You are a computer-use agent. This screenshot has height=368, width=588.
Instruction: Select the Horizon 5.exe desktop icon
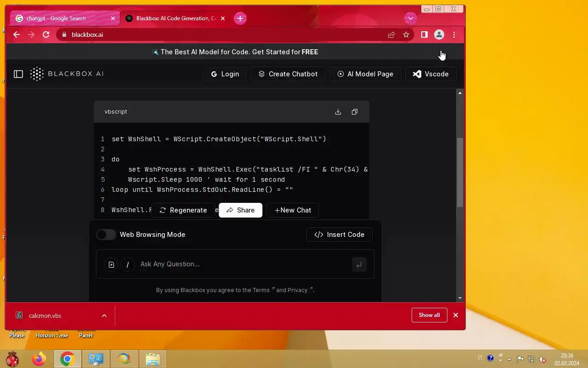pos(52,334)
